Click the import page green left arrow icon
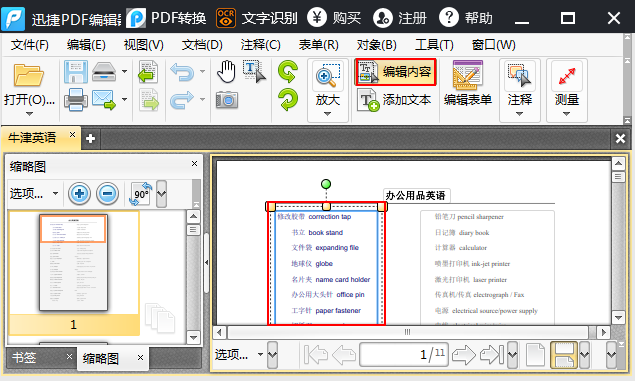Screen dimensions: 635x381 click(148, 72)
